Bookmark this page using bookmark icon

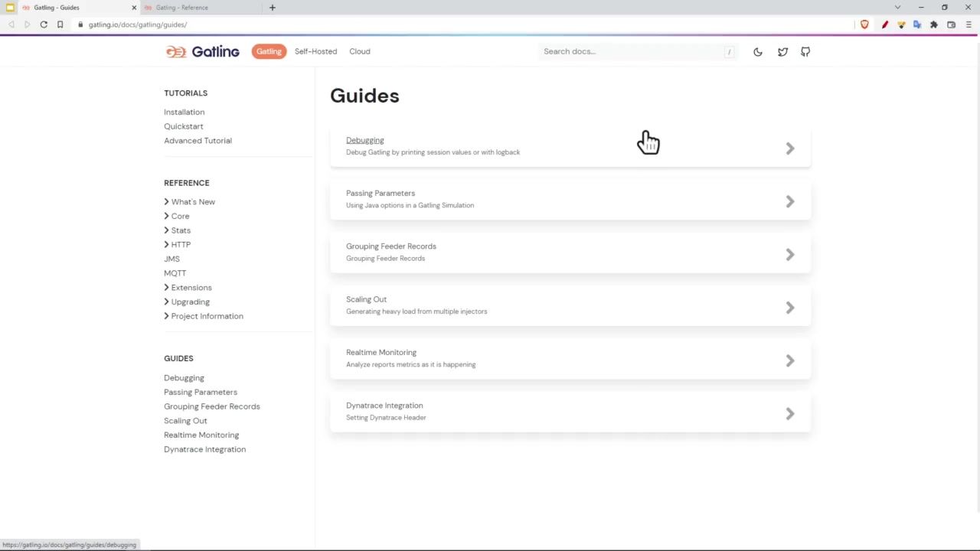coord(60,24)
